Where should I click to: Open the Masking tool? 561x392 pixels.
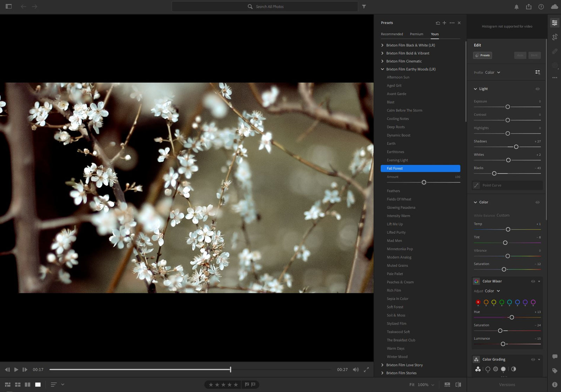click(x=555, y=65)
